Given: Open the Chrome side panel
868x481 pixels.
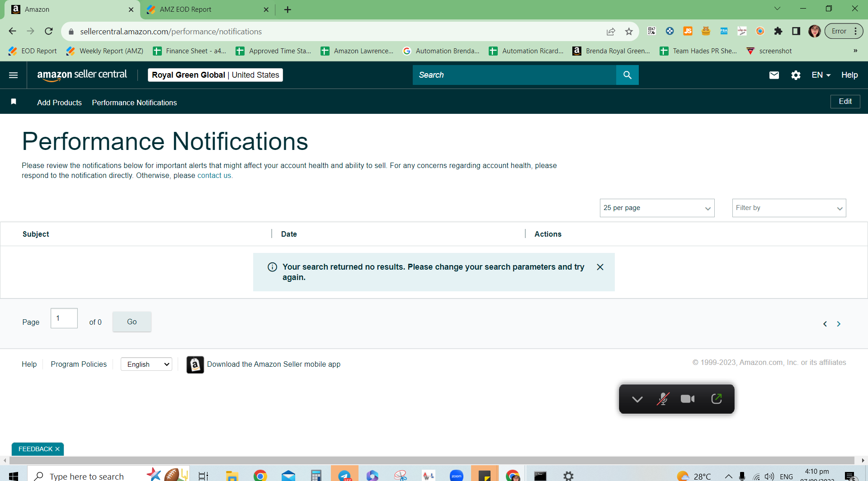Looking at the screenshot, I should pyautogui.click(x=796, y=31).
